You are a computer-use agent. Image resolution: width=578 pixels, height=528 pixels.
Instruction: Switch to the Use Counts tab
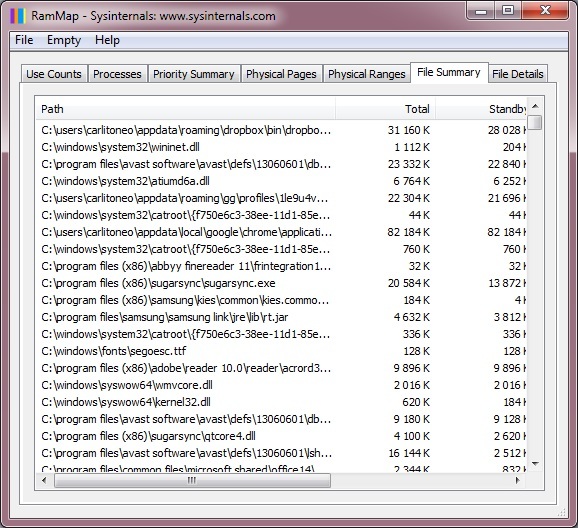pyautogui.click(x=54, y=74)
